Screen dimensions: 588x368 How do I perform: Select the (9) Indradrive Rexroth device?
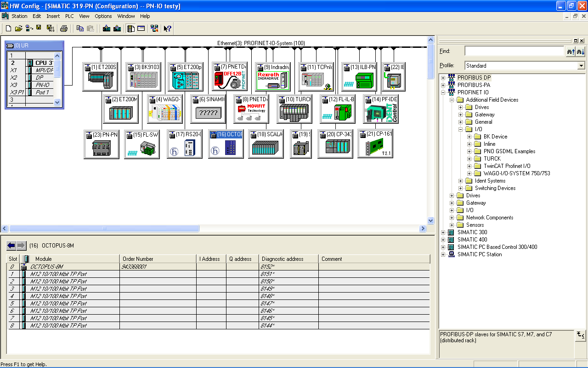point(273,77)
